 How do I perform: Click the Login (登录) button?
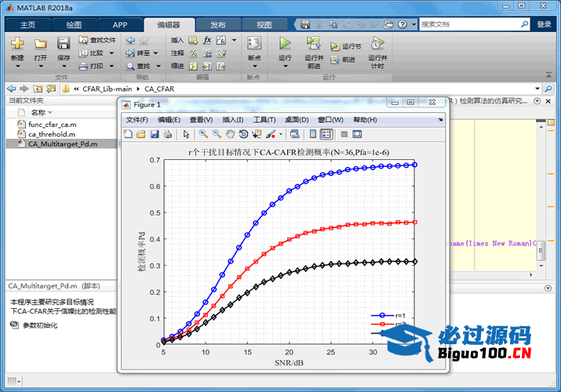tap(544, 24)
